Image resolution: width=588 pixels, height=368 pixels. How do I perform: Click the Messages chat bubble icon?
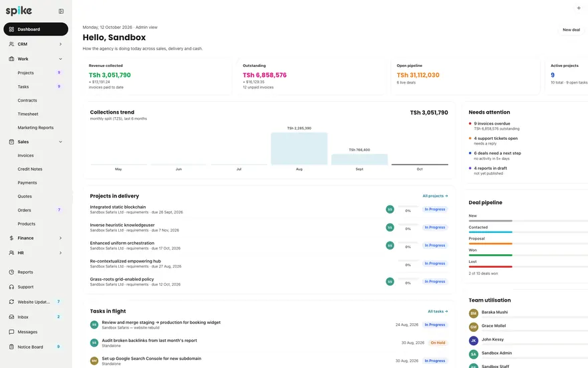point(11,332)
